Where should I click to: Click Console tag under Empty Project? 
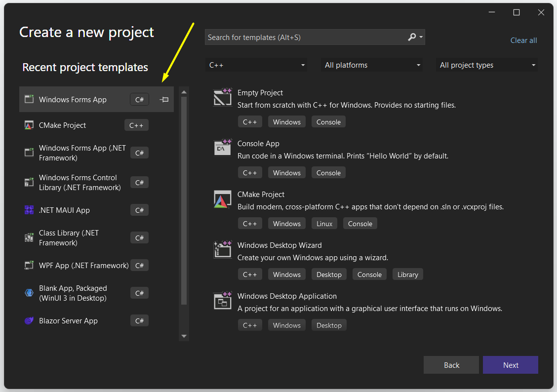click(x=328, y=122)
